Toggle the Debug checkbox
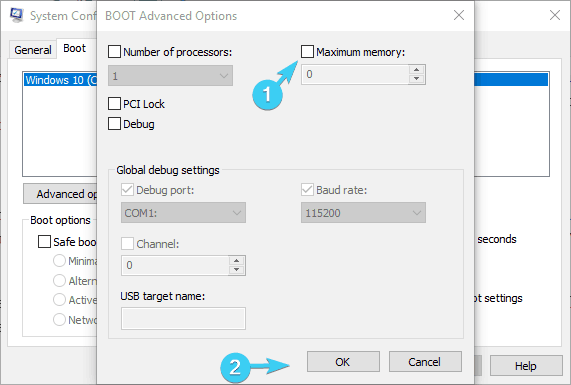This screenshot has height=385, width=571. [x=114, y=123]
